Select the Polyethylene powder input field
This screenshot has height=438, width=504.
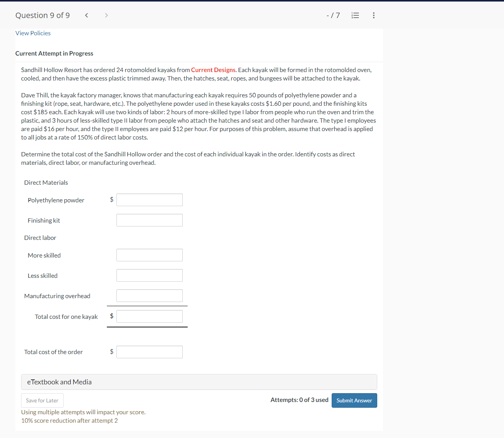pyautogui.click(x=149, y=200)
